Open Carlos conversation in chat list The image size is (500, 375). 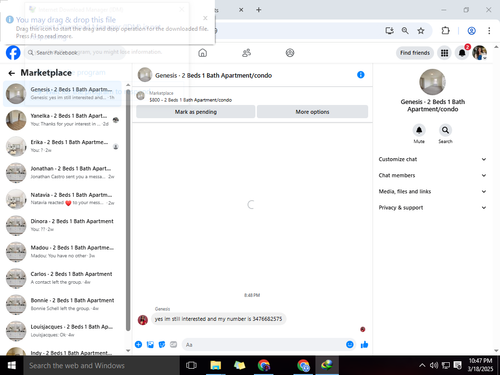coord(62,278)
